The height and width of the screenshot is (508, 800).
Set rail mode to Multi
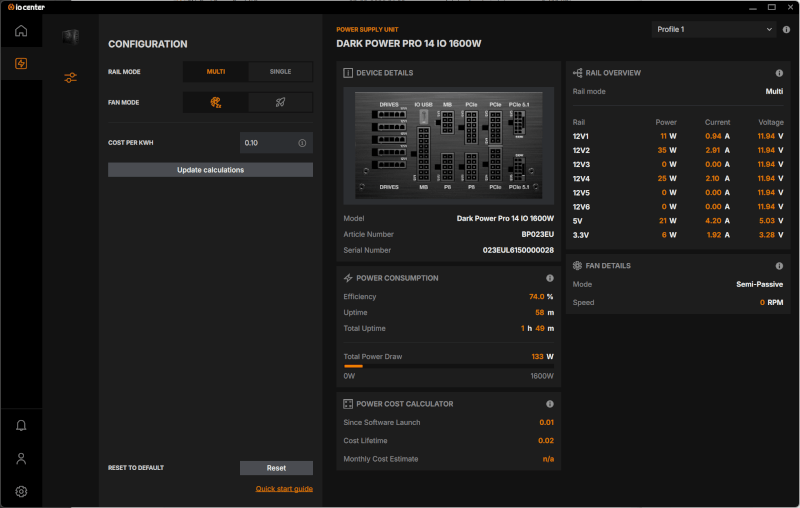point(215,72)
